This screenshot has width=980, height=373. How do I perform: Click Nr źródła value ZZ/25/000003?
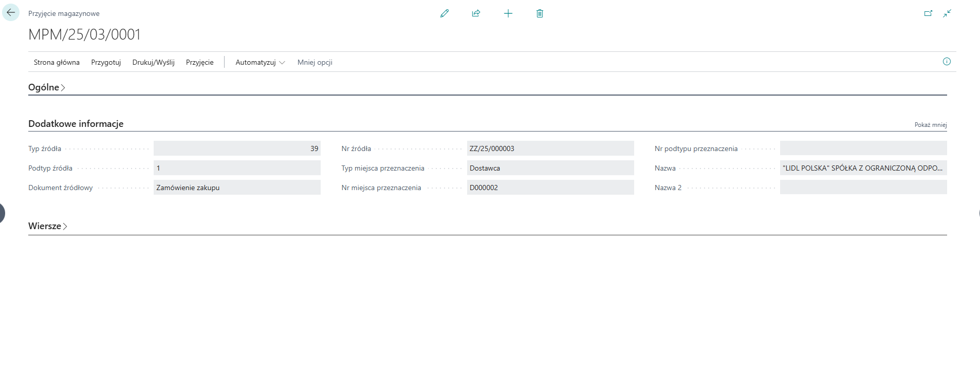[x=550, y=148]
